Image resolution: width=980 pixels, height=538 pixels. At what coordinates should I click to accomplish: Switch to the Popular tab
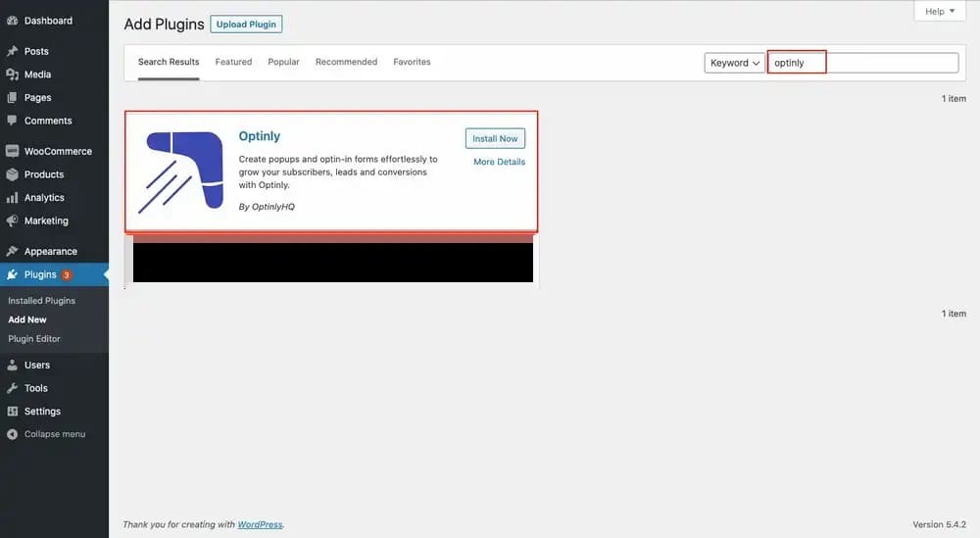click(x=284, y=62)
